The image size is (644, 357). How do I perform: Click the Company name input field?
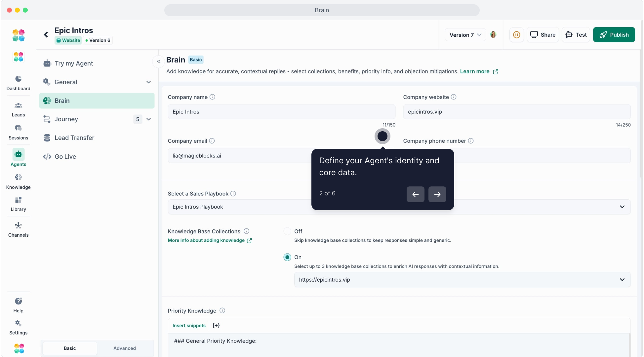pos(281,112)
